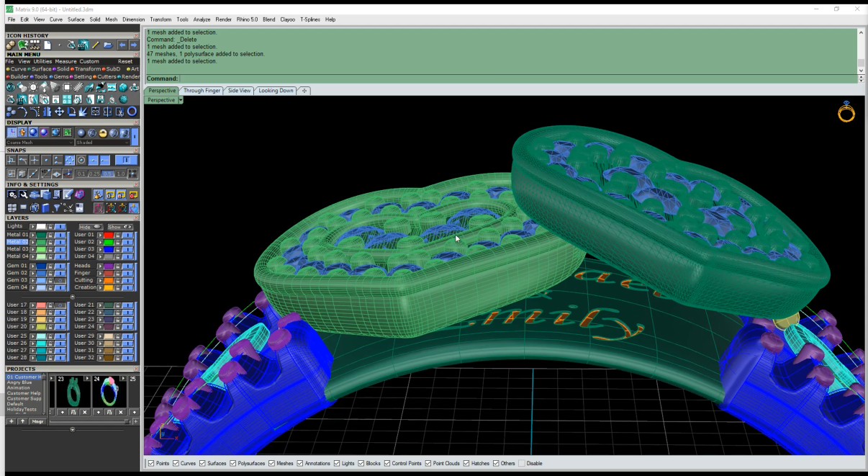Click the wrench icon in Info & Settings
The width and height of the screenshot is (868, 476).
(24, 194)
